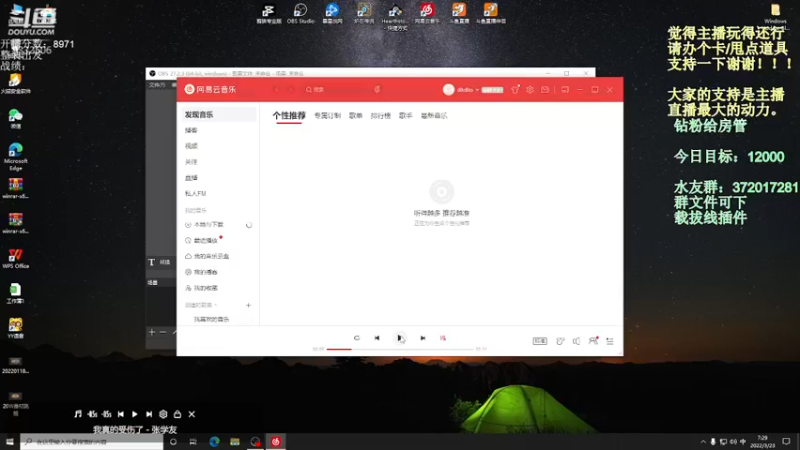
Task: Shift lyrics timing with first offset button
Action: point(92,414)
